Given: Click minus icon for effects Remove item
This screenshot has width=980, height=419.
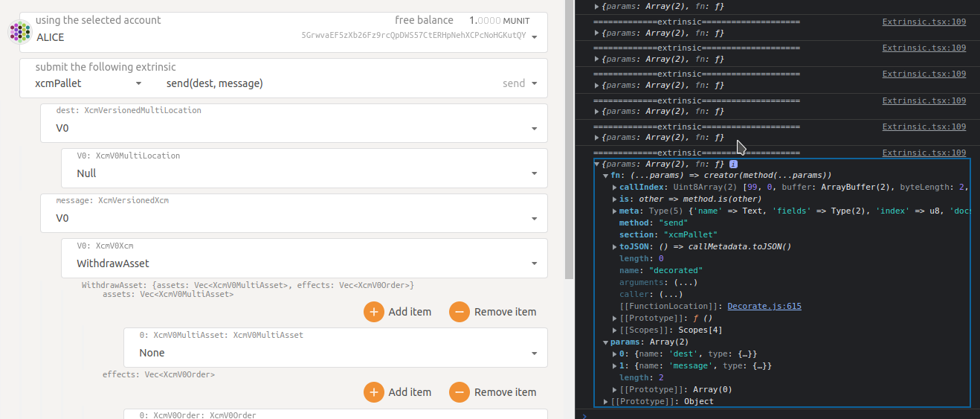Looking at the screenshot, I should point(460,392).
